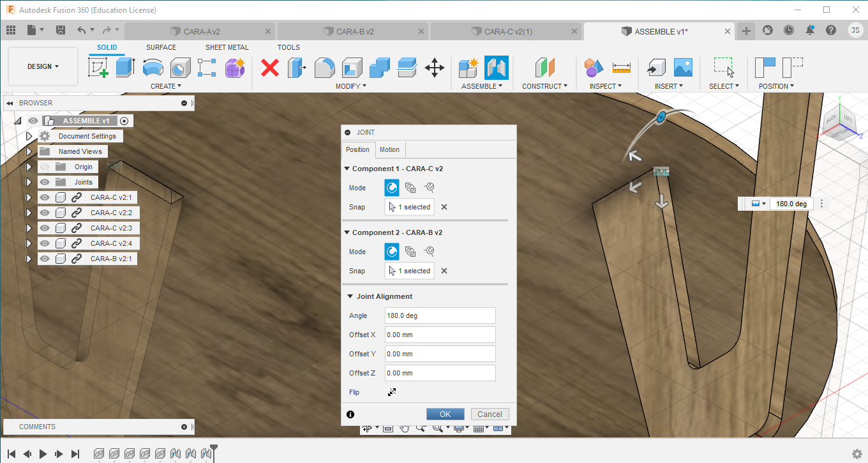Select the Hole tool

tap(180, 67)
